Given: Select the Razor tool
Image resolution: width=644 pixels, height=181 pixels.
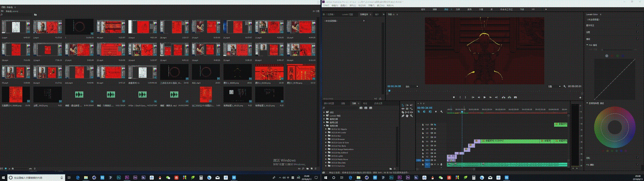Looking at the screenshot, I should tap(403, 112).
